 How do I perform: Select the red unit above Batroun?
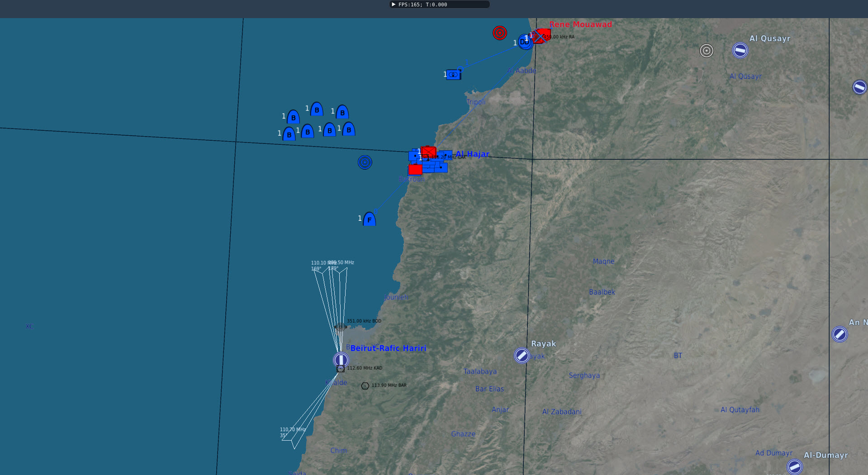pos(415,170)
